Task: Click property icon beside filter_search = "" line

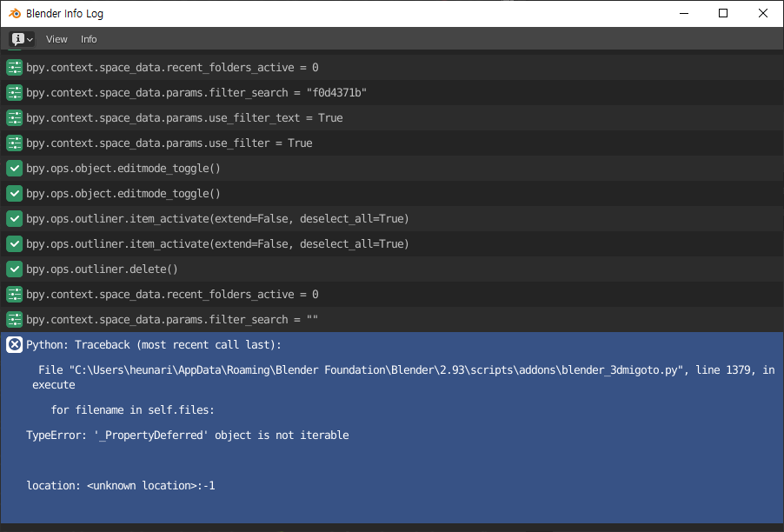Action: coord(15,320)
